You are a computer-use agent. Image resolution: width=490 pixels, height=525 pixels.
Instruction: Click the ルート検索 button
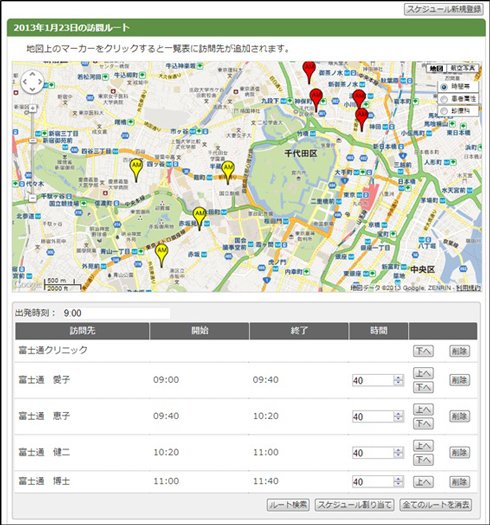(288, 505)
